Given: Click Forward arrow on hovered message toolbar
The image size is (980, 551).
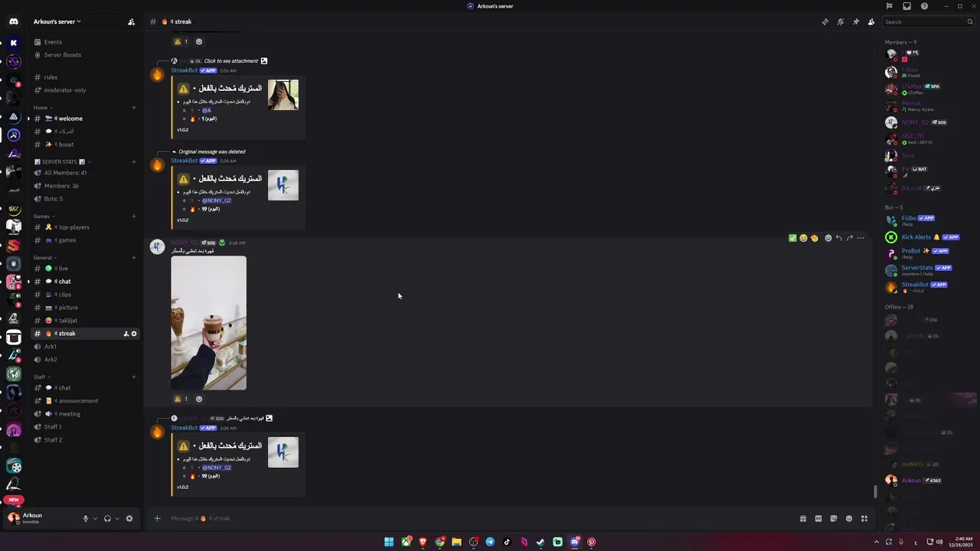Looking at the screenshot, I should pyautogui.click(x=849, y=238).
